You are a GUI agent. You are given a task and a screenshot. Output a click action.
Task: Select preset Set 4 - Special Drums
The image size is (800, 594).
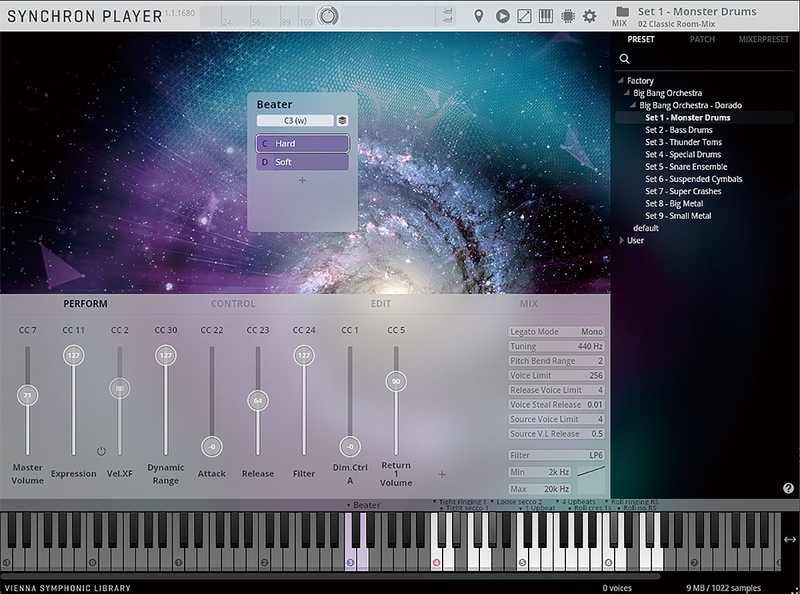tap(683, 154)
